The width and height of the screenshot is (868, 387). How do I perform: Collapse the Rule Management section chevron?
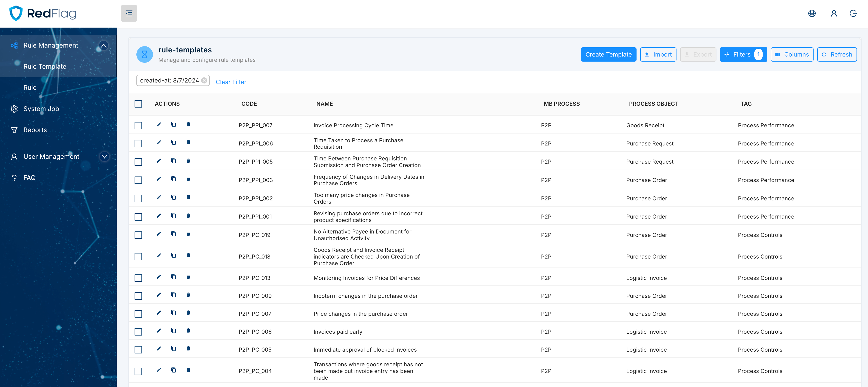104,45
